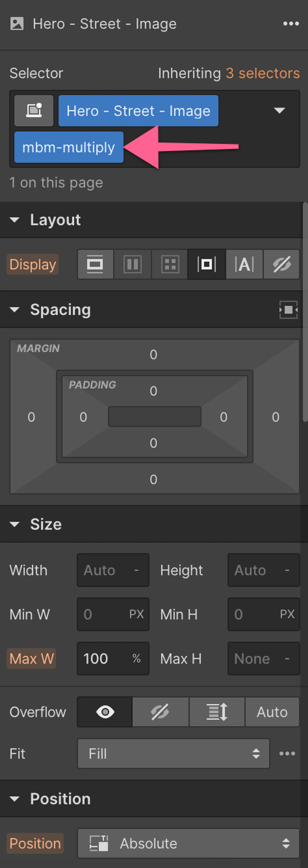The image size is (308, 868).
Task: Click the 3 selectors inheritance link
Action: click(262, 73)
